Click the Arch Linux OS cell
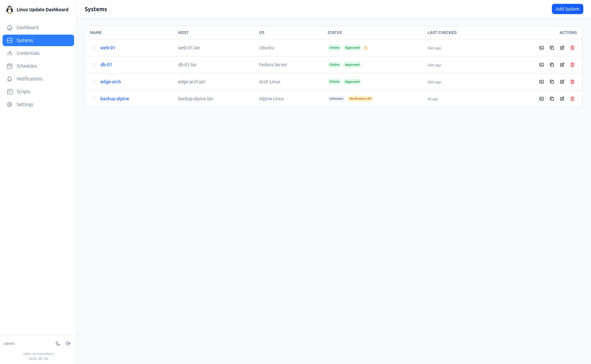This screenshot has height=364, width=591. pos(270,82)
